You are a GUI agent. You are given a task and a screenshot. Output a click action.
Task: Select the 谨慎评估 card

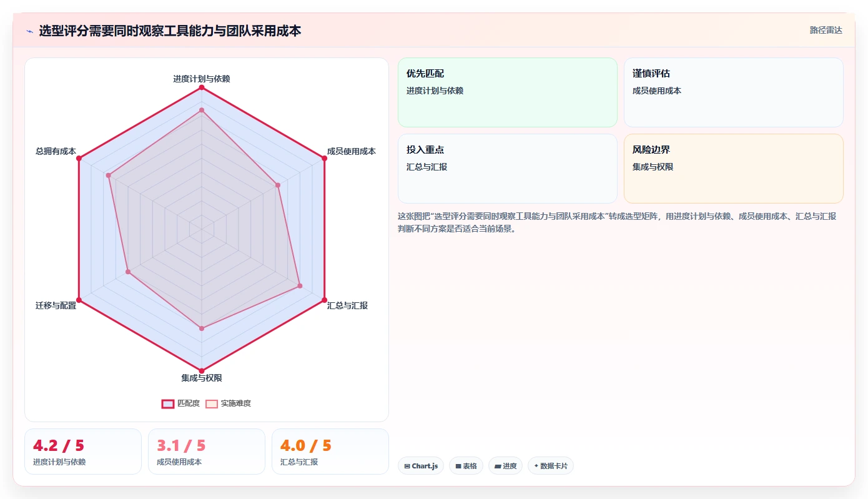733,92
